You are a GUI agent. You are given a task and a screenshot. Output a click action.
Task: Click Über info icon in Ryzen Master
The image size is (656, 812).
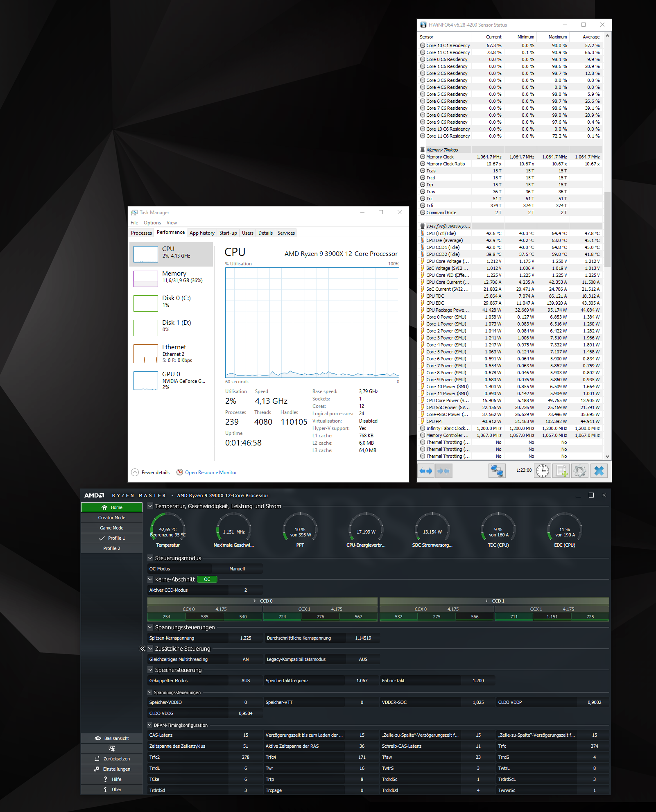(x=105, y=789)
